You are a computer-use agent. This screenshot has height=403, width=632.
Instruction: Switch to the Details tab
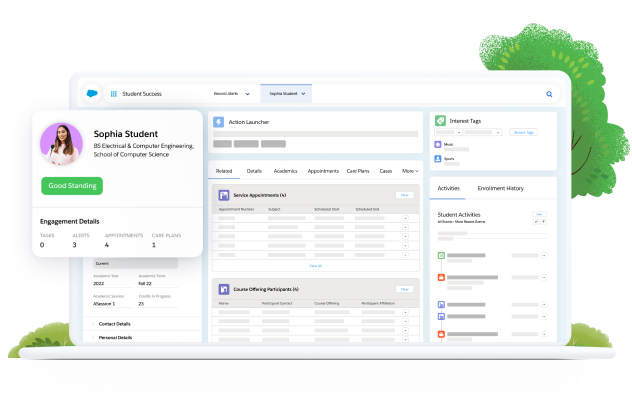coord(254,171)
